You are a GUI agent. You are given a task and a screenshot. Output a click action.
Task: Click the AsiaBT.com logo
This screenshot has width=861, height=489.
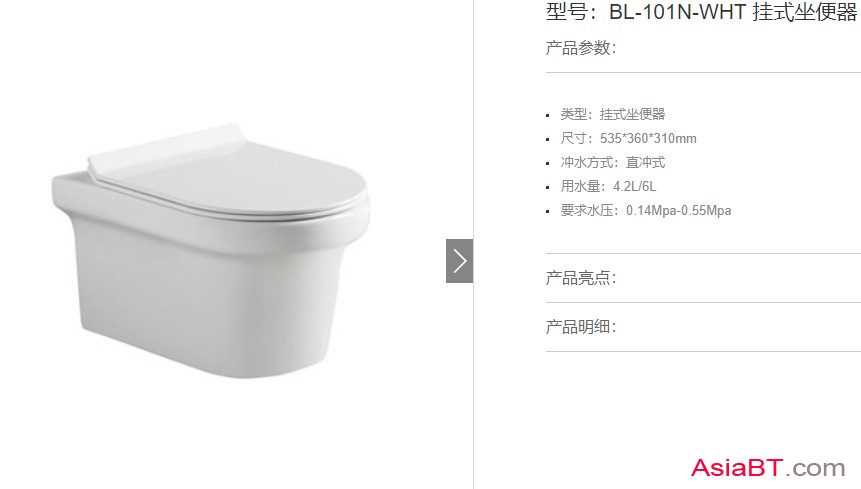click(768, 468)
